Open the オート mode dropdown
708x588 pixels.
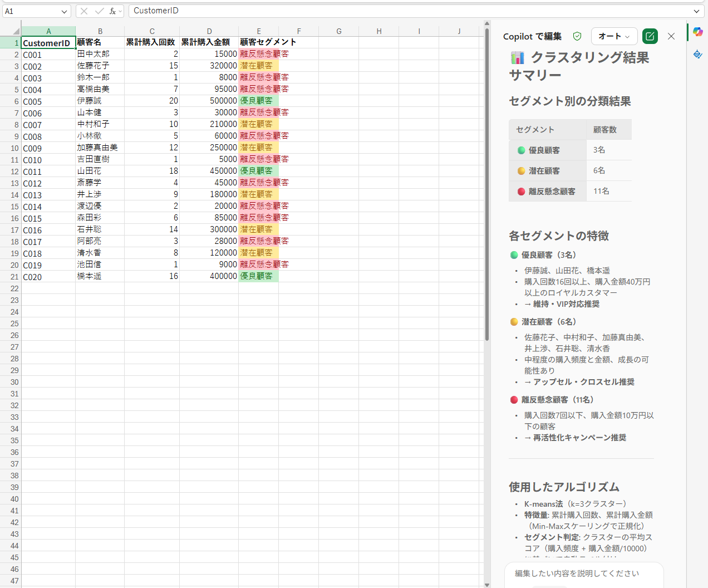(x=614, y=36)
